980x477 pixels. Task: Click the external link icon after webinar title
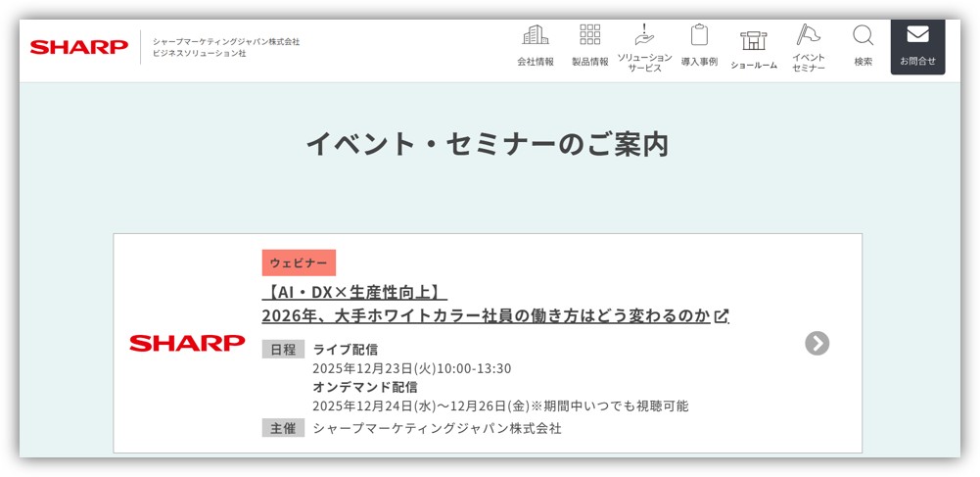(x=722, y=315)
